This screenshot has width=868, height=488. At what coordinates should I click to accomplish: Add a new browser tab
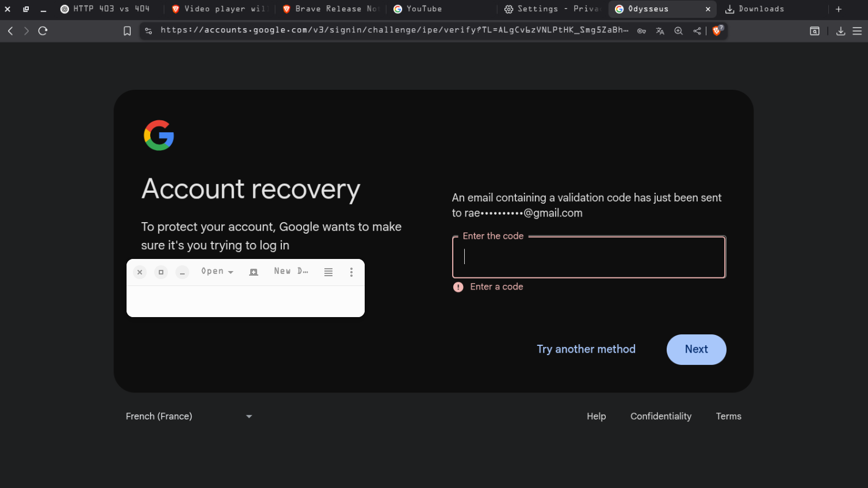839,9
